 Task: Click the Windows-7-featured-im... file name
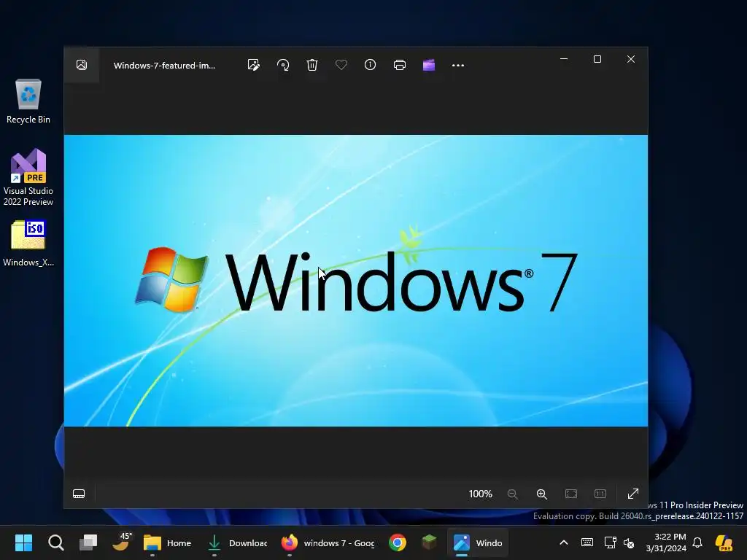164,65
